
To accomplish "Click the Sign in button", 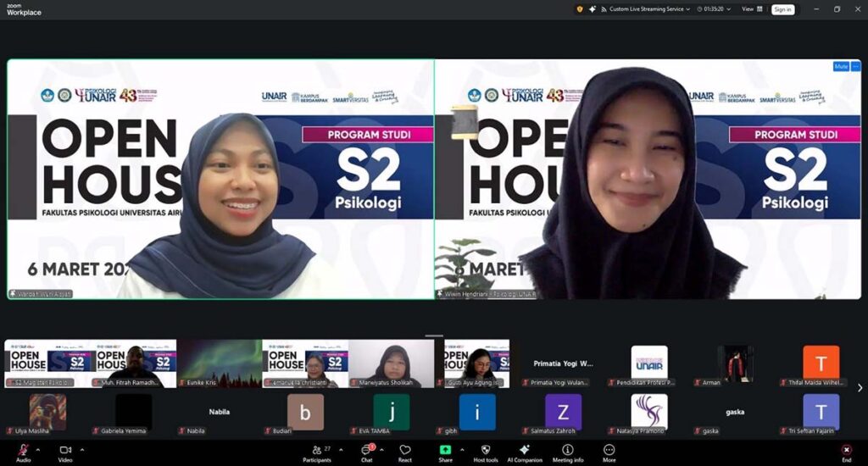I will point(782,9).
